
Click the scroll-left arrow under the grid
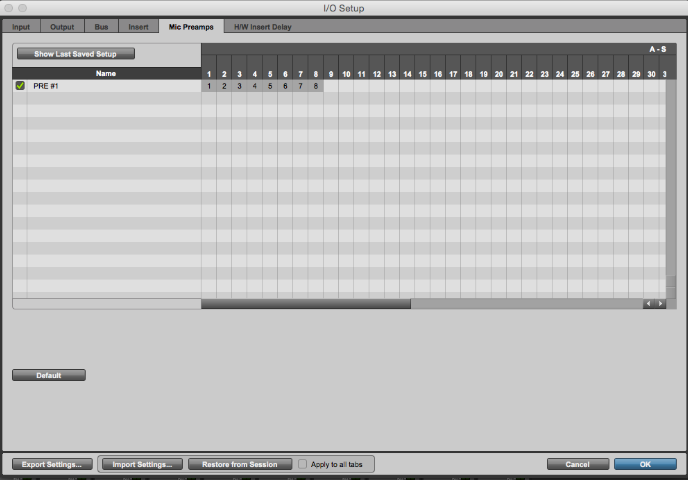648,303
